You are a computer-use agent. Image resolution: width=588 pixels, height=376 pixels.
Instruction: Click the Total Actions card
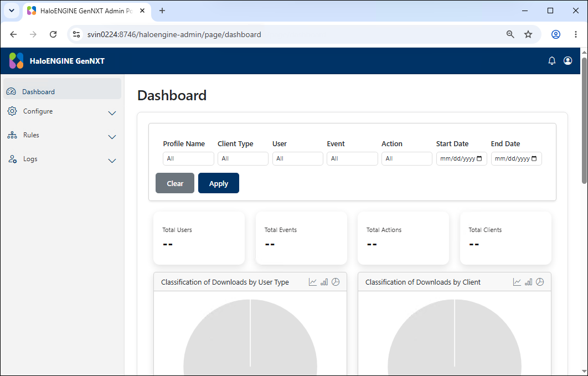tap(403, 238)
